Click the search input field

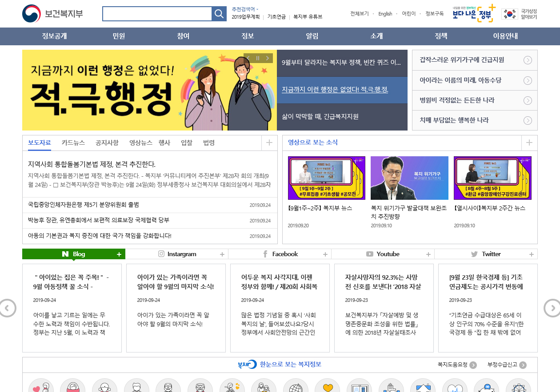pos(157,14)
